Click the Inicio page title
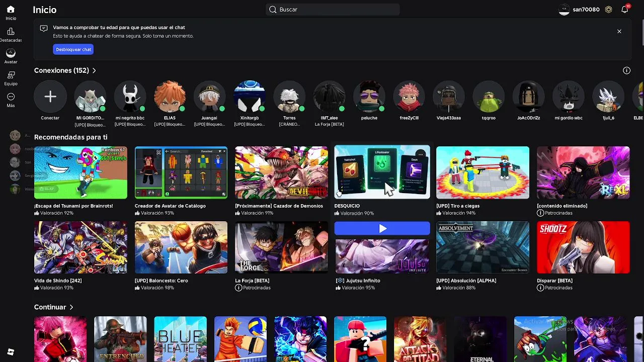644x362 pixels. click(44, 10)
